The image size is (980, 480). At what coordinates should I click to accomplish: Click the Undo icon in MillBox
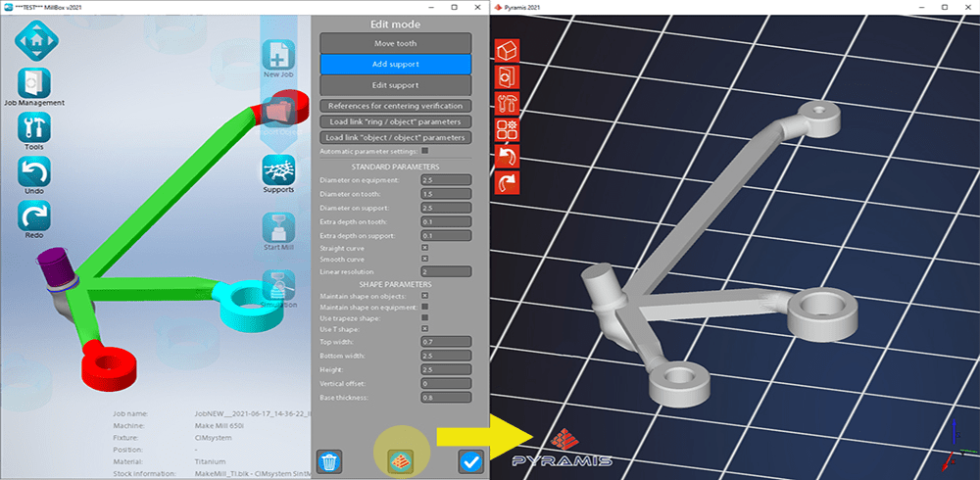point(34,171)
